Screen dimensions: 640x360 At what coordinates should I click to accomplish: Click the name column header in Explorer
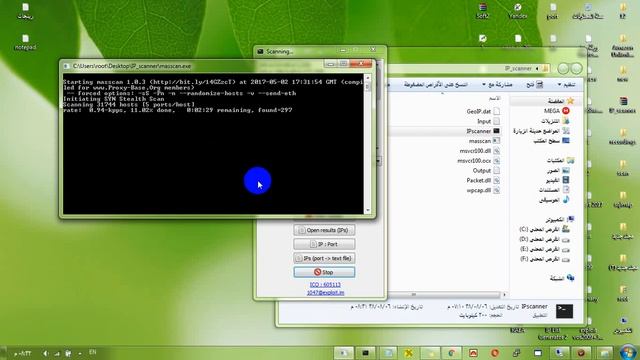[x=494, y=98]
